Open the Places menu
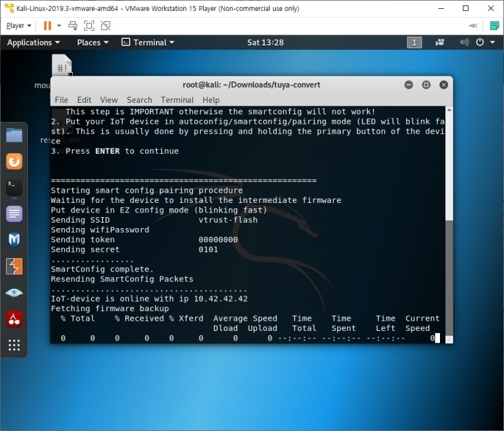 93,42
